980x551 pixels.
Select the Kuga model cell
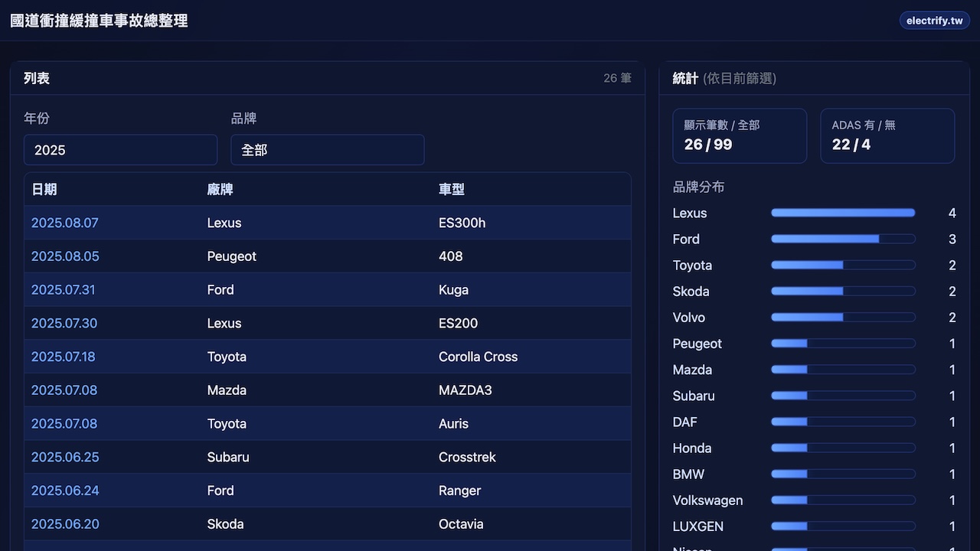point(454,290)
